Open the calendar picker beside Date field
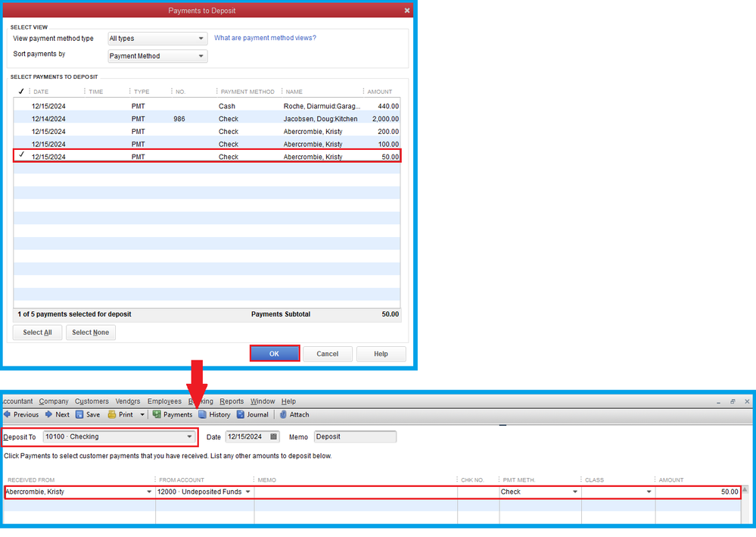 coord(273,437)
